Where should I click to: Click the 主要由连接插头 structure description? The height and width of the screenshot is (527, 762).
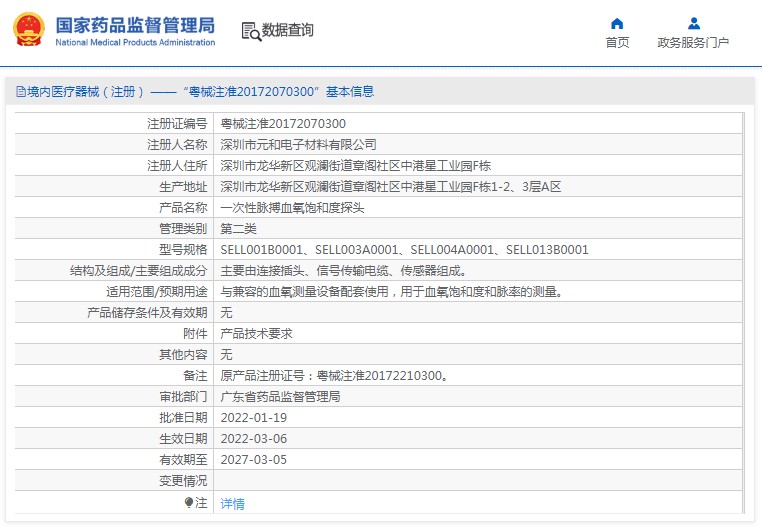344,271
